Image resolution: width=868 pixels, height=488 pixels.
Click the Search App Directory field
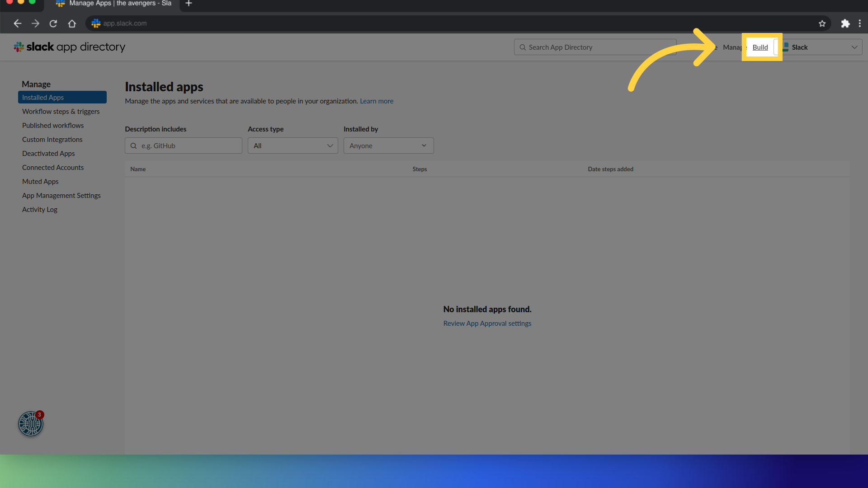[595, 47]
